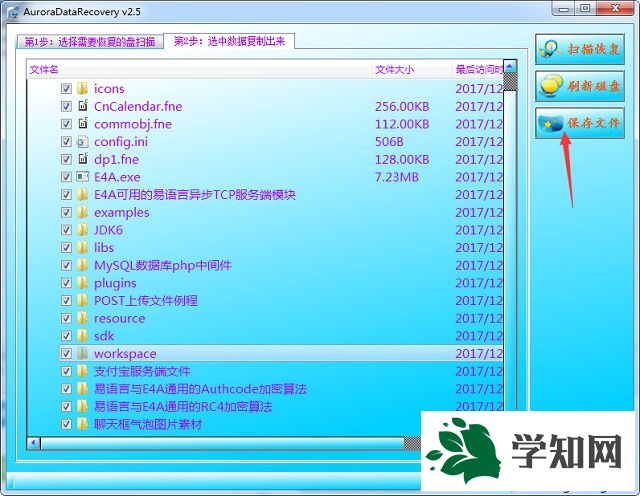Image resolution: width=640 pixels, height=496 pixels.
Task: Click the resource folder icon
Action: (x=82, y=318)
